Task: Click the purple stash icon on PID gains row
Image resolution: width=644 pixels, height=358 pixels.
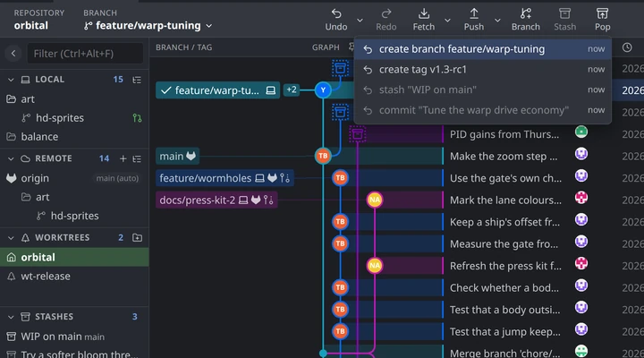Action: [x=357, y=134]
